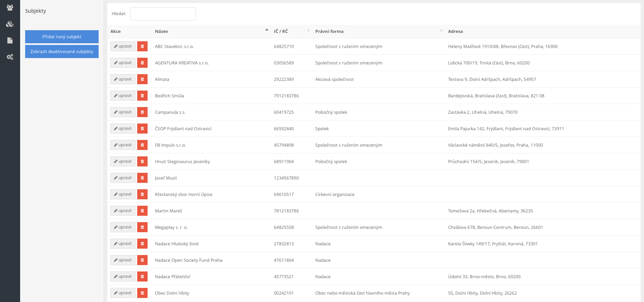Select IČ value 64825710
Screen dimensions: 644x302
284,46
